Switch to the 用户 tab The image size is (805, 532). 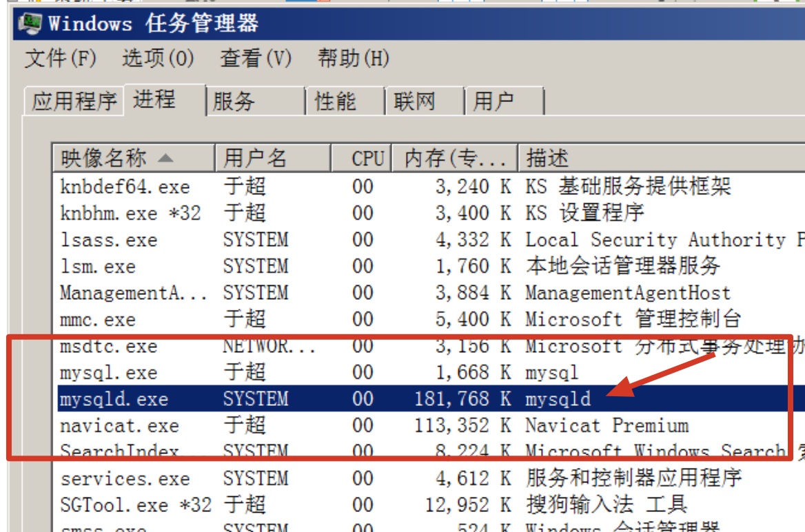[x=494, y=102]
